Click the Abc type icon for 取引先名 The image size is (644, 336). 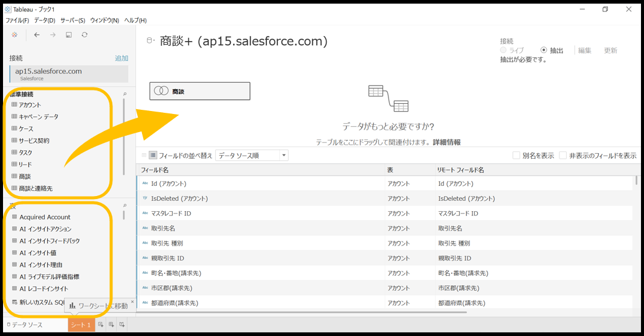pyautogui.click(x=145, y=228)
